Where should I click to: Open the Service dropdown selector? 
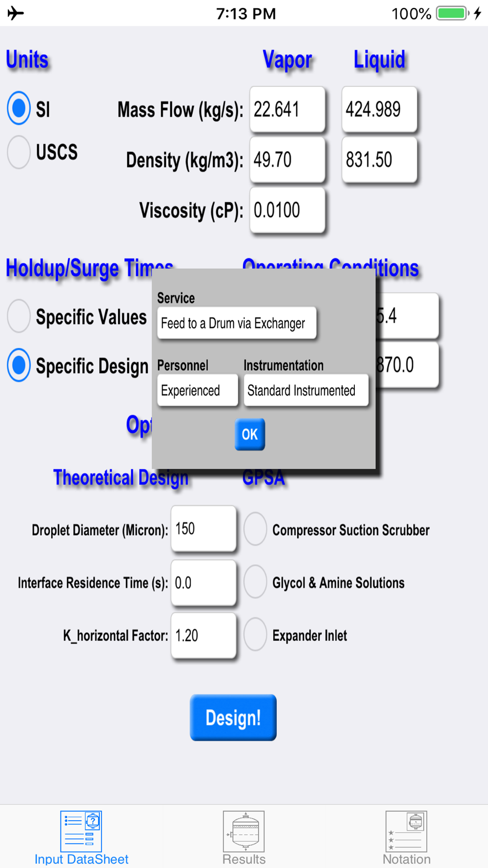[x=237, y=323]
